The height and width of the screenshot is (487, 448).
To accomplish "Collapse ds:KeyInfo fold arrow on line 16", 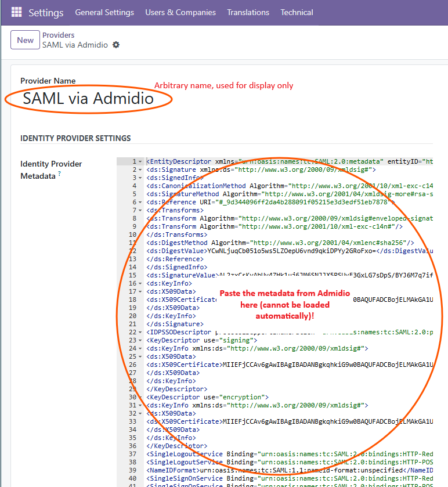I will [140, 283].
